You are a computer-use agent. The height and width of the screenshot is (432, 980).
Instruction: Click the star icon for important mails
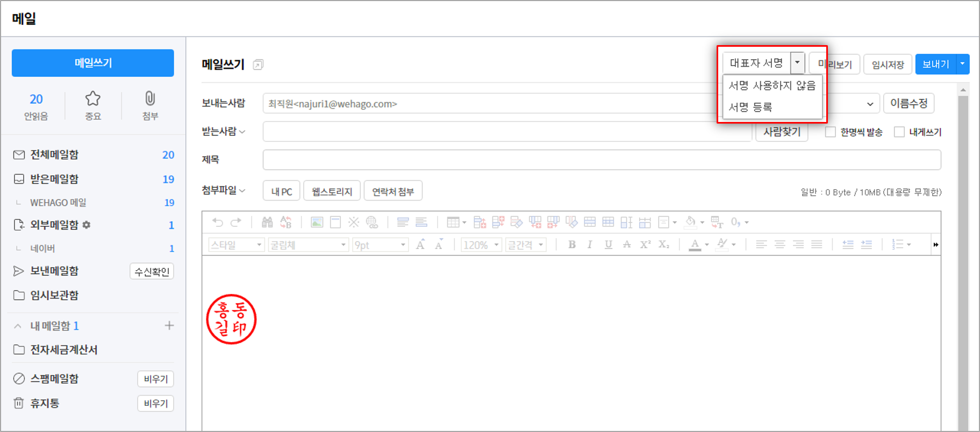(x=92, y=99)
